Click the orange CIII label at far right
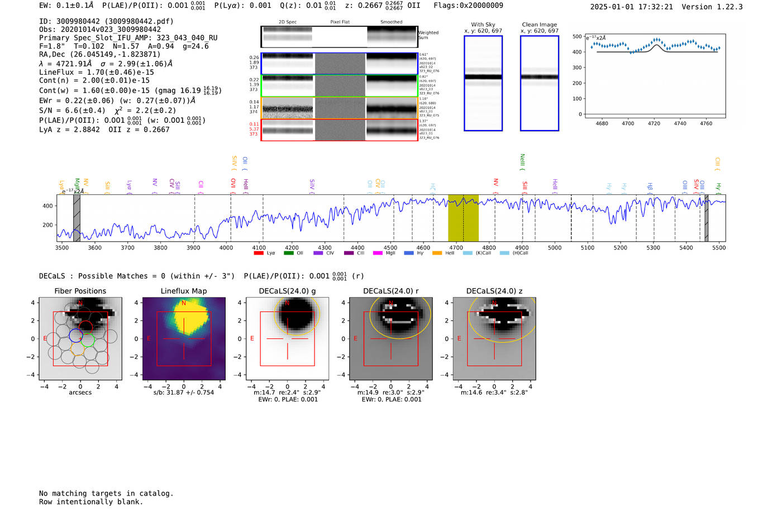The image size is (782, 532). [x=717, y=164]
